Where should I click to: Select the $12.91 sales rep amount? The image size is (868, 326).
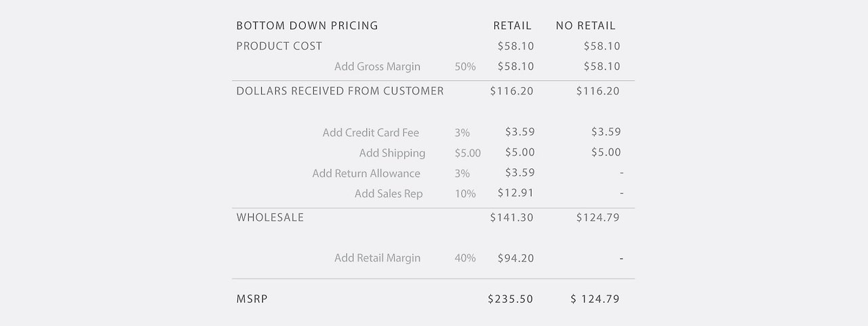pos(515,193)
